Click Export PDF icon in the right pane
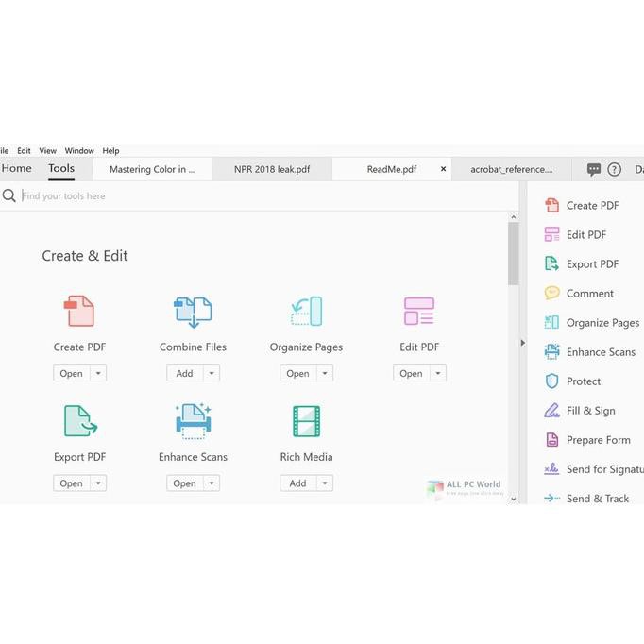This screenshot has height=644, width=644. (x=552, y=263)
